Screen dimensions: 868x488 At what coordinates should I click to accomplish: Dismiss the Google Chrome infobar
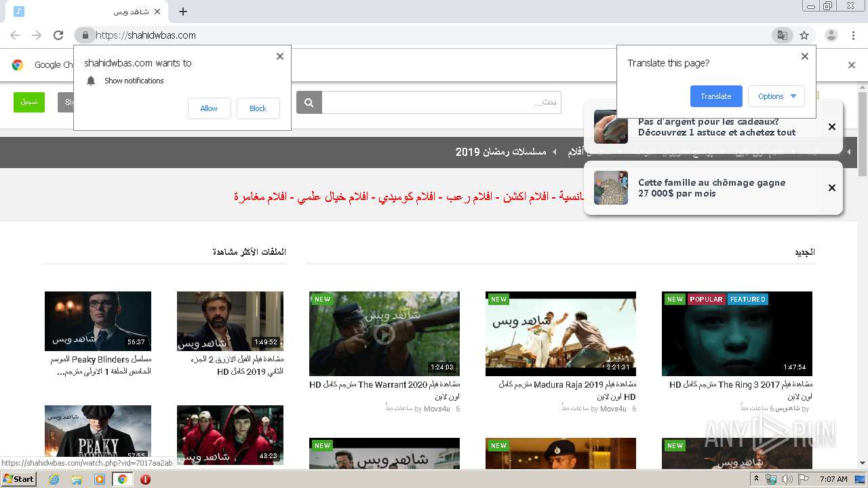tap(852, 65)
